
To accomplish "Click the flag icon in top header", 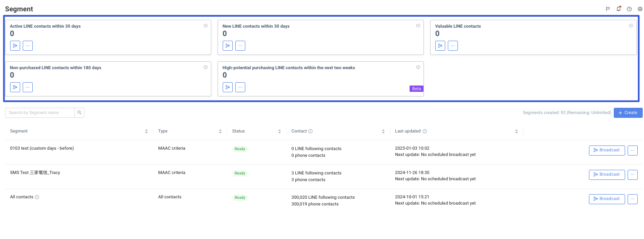I will (x=607, y=9).
